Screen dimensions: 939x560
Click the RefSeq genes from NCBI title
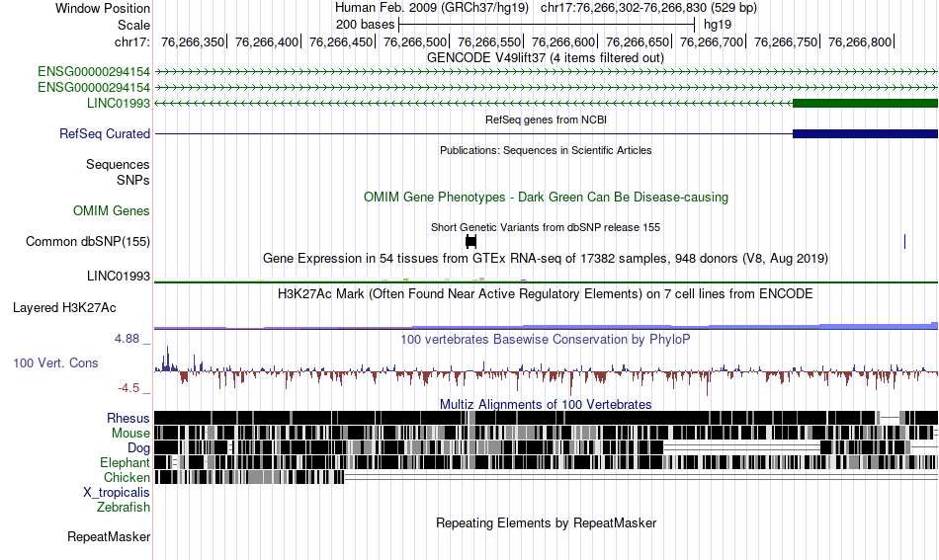coord(546,120)
